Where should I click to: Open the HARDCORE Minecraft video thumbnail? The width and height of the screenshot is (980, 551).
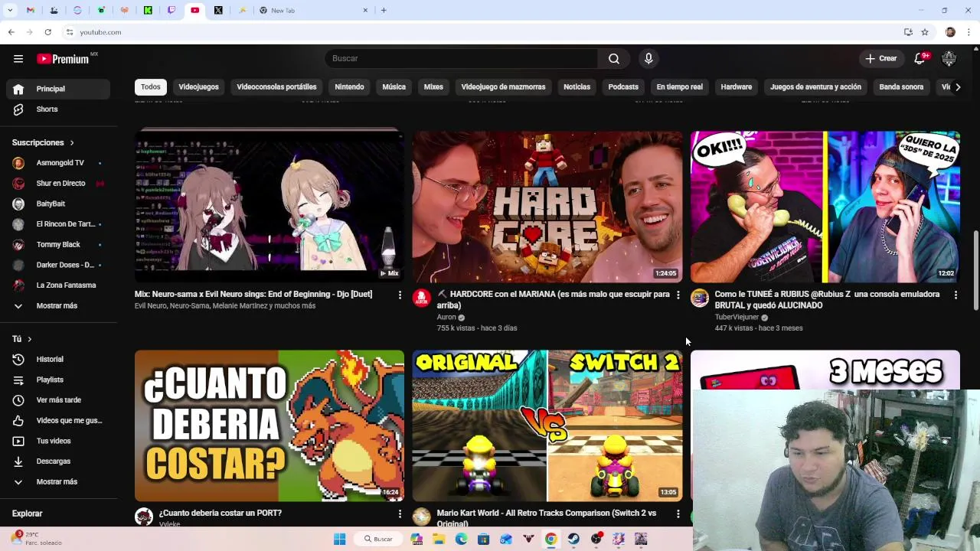547,207
